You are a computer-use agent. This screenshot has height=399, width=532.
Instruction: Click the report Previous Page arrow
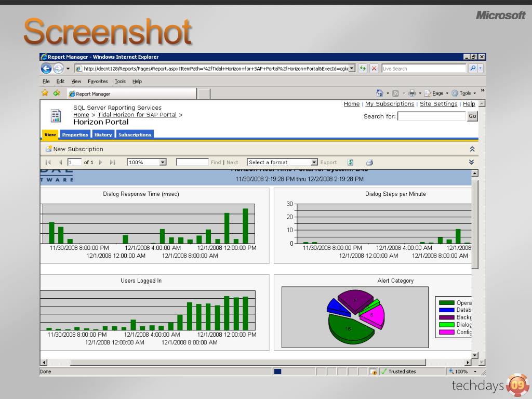click(60, 163)
